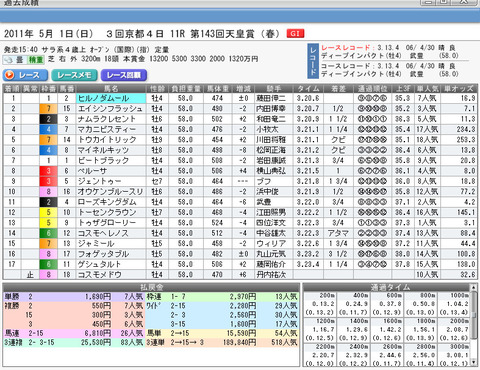Select horse マカニビスティー
480x370 pixels.
tap(111, 129)
